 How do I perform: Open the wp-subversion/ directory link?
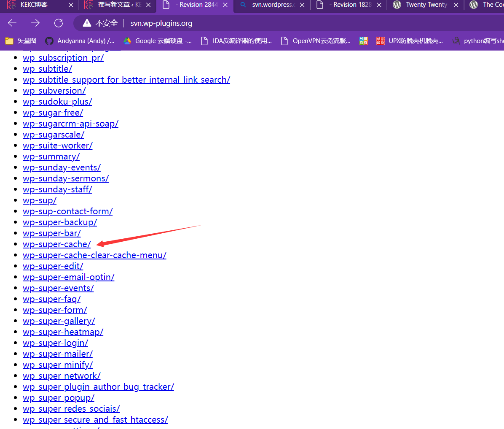(x=54, y=91)
